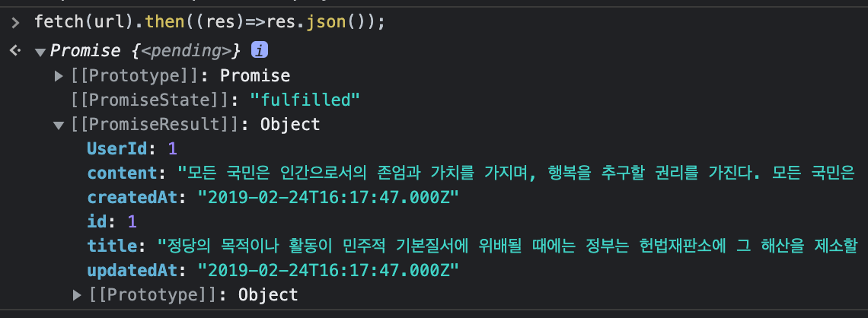Expand the [[Prototype]]: Object entry
868x318 pixels.
(77, 295)
